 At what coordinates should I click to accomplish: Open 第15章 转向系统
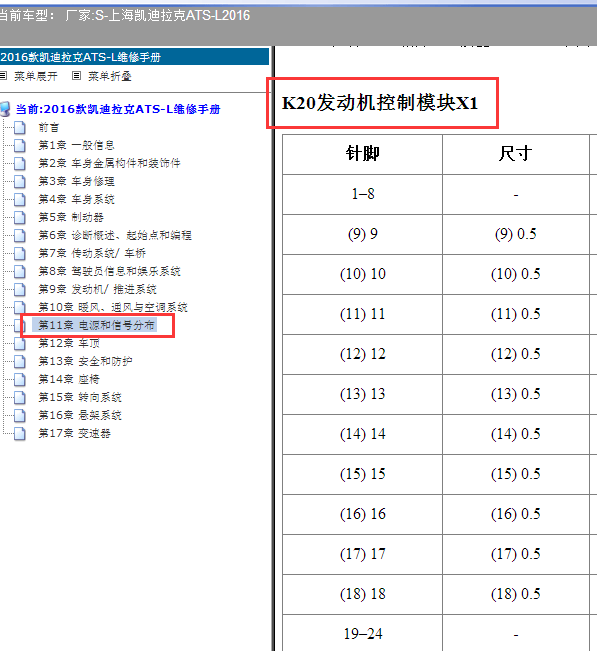point(80,397)
